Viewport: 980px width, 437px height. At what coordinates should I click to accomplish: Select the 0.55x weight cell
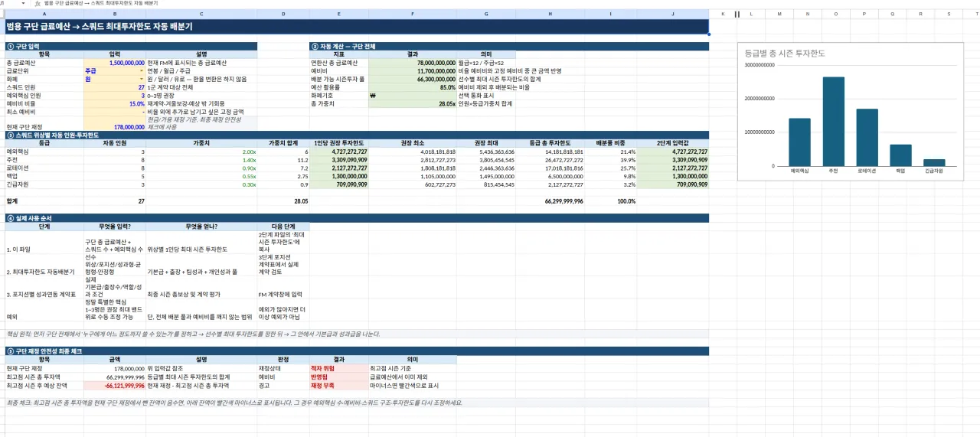(x=201, y=176)
